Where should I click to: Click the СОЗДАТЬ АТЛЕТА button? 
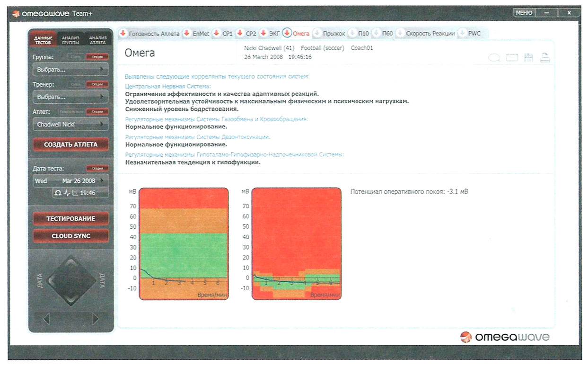(70, 144)
